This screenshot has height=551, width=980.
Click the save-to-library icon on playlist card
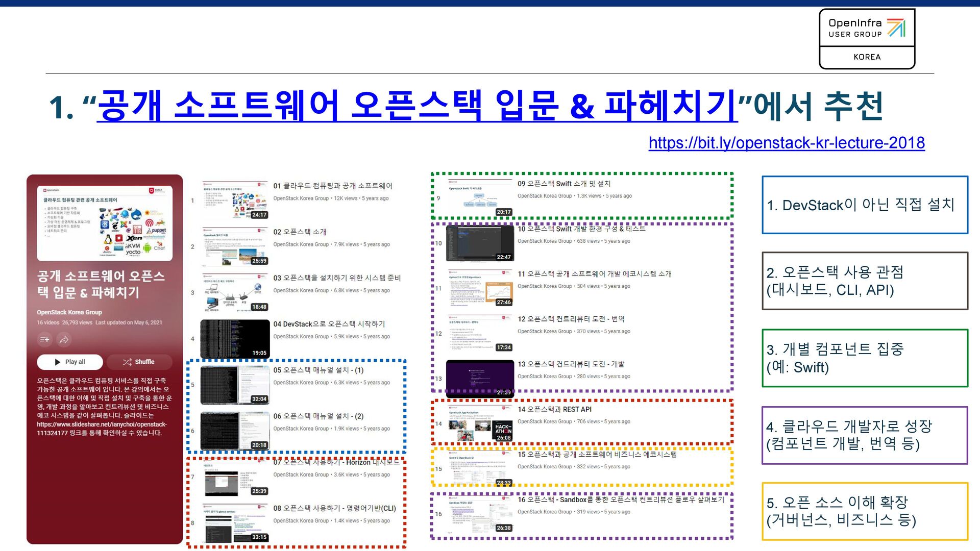(45, 339)
